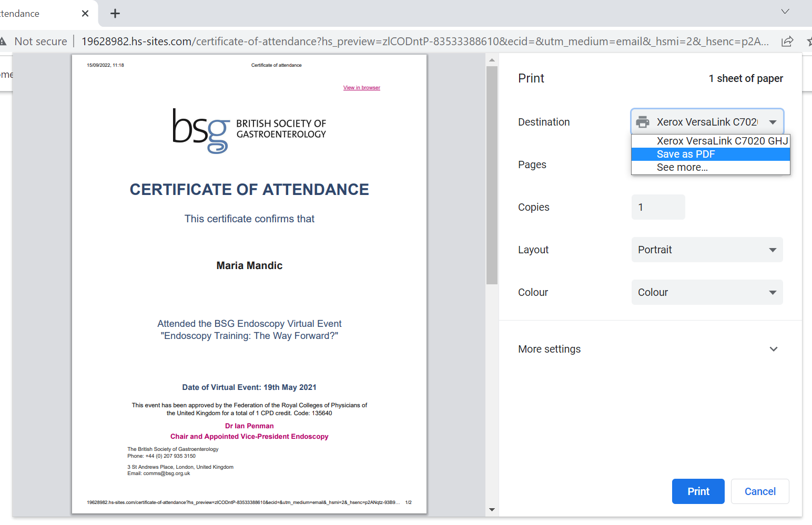Screen dimensions: 812x525
Task: Click the This certificate confirms that line
Action: pyautogui.click(x=249, y=219)
